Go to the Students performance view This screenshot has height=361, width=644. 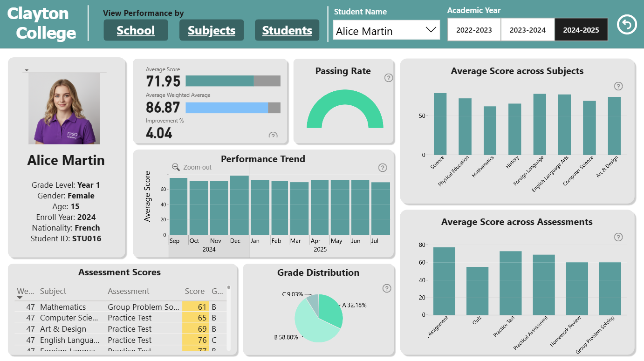[287, 30]
